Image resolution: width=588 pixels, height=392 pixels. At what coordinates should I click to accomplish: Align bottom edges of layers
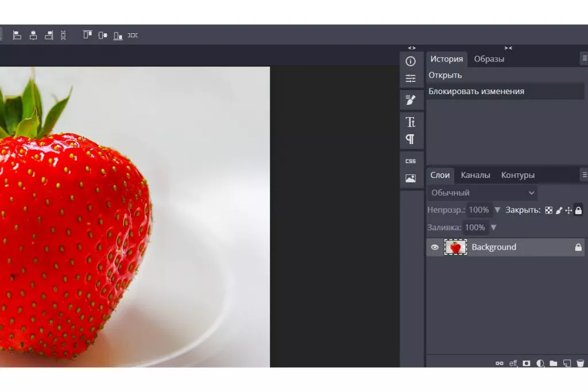tap(118, 35)
